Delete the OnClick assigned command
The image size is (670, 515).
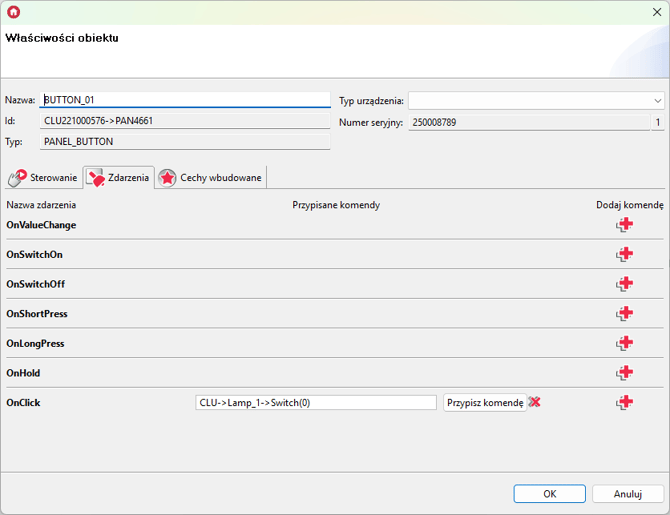click(535, 402)
